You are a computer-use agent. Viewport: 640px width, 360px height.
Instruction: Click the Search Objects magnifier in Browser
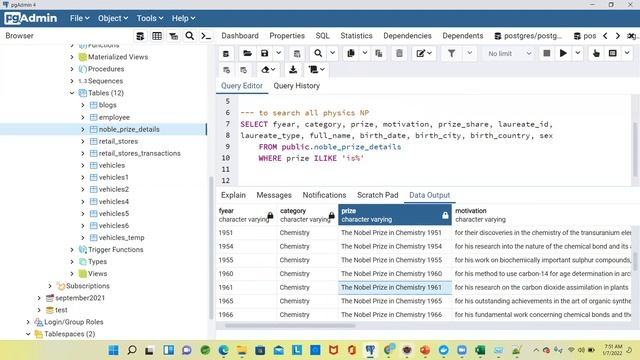190,36
